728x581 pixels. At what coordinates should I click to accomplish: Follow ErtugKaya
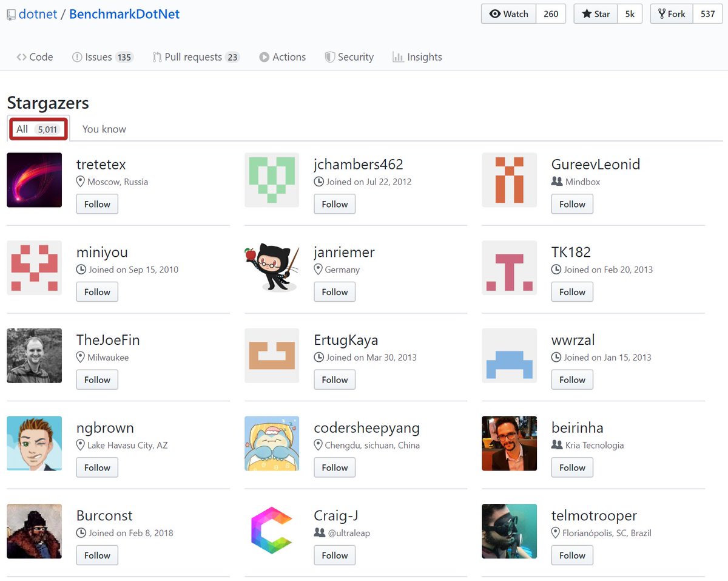[x=335, y=379]
